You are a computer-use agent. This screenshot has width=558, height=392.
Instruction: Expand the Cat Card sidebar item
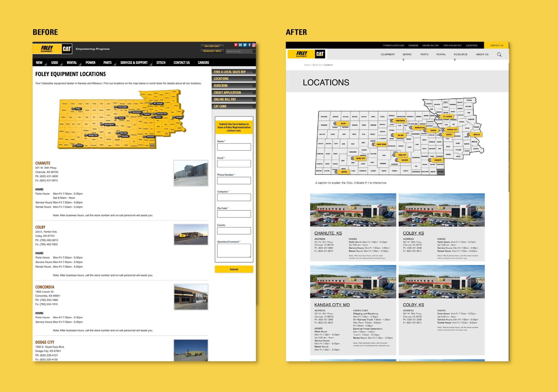[x=254, y=106]
